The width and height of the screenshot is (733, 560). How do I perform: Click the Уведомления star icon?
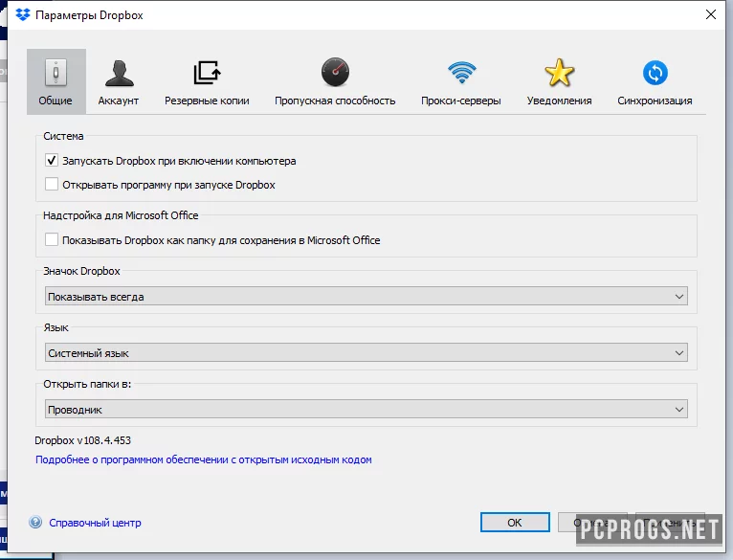coord(559,73)
